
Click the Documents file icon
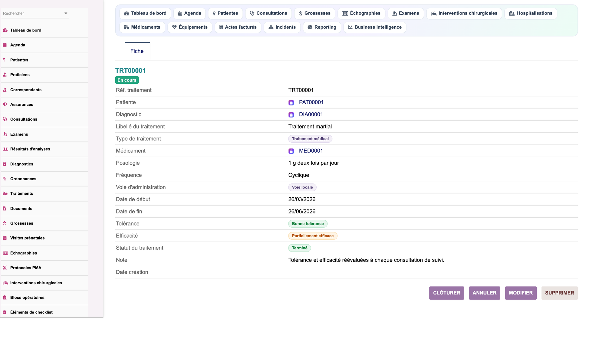tap(5, 209)
